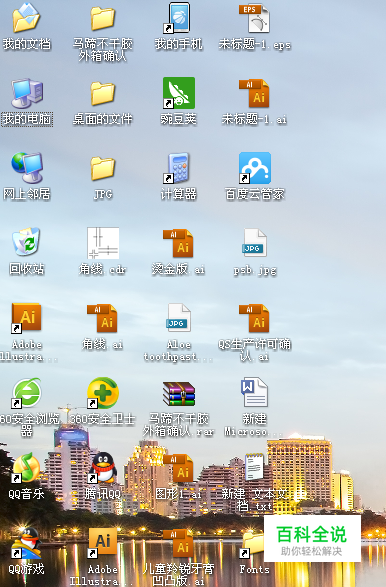Launch 360安全卫士 shortcut

[103, 393]
